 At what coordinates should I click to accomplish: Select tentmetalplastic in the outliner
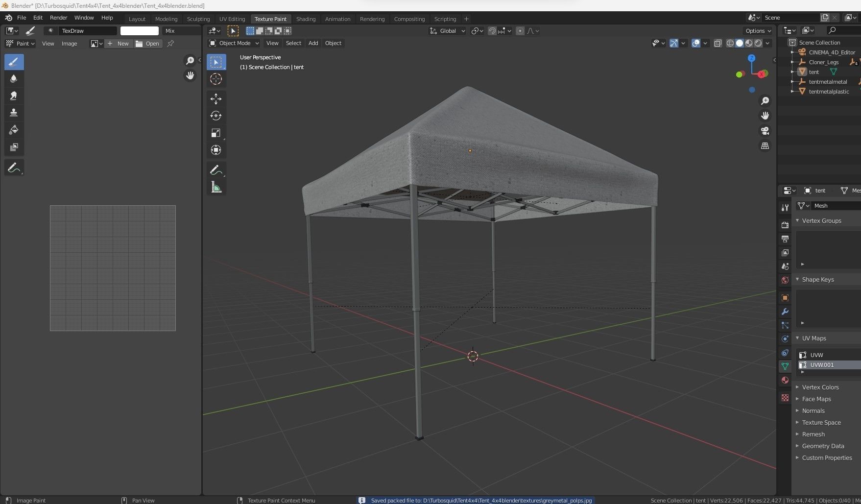(x=829, y=92)
